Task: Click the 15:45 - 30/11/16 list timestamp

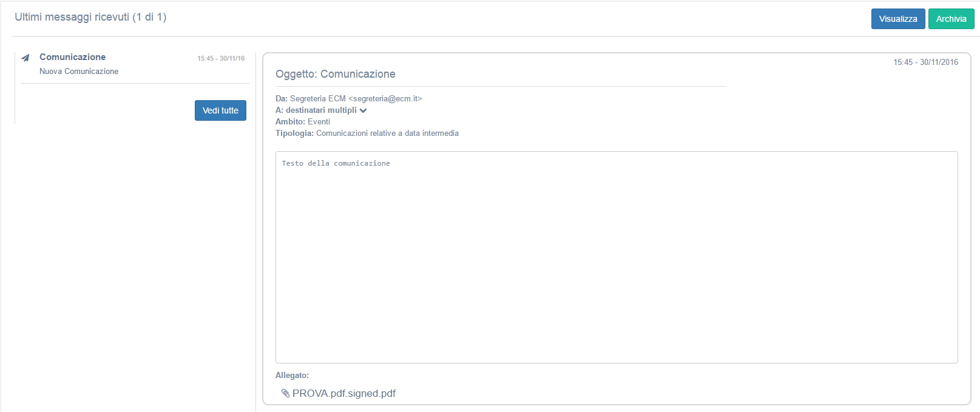Action: click(221, 59)
